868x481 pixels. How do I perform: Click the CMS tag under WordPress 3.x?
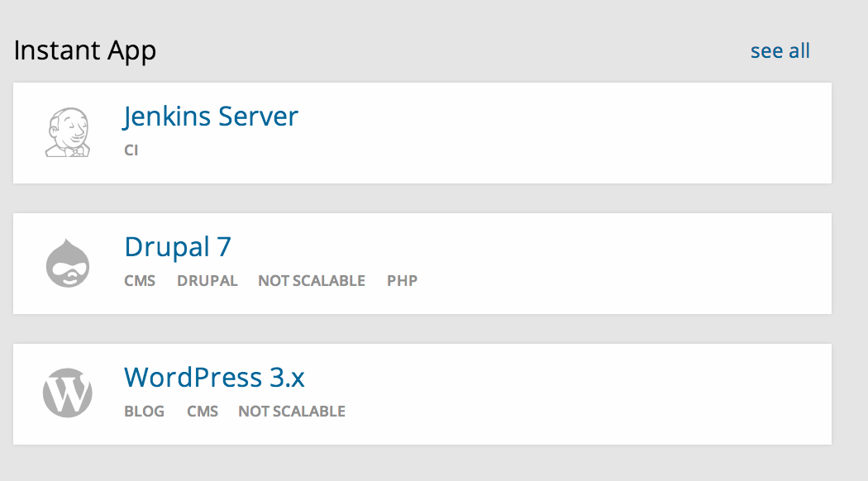tap(203, 412)
